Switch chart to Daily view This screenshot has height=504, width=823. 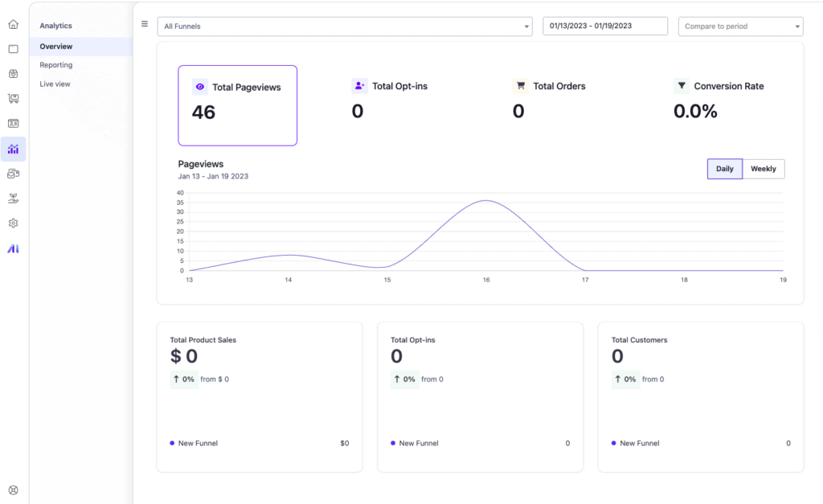coord(724,169)
